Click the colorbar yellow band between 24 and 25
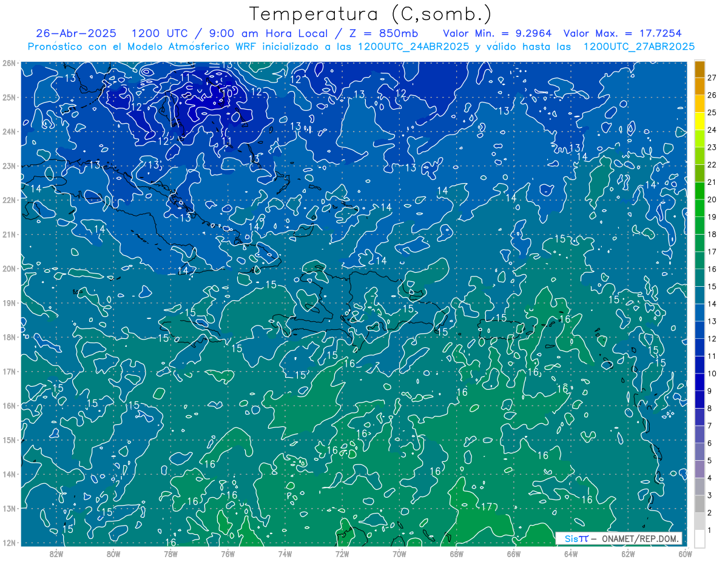The width and height of the screenshot is (728, 562). point(699,121)
